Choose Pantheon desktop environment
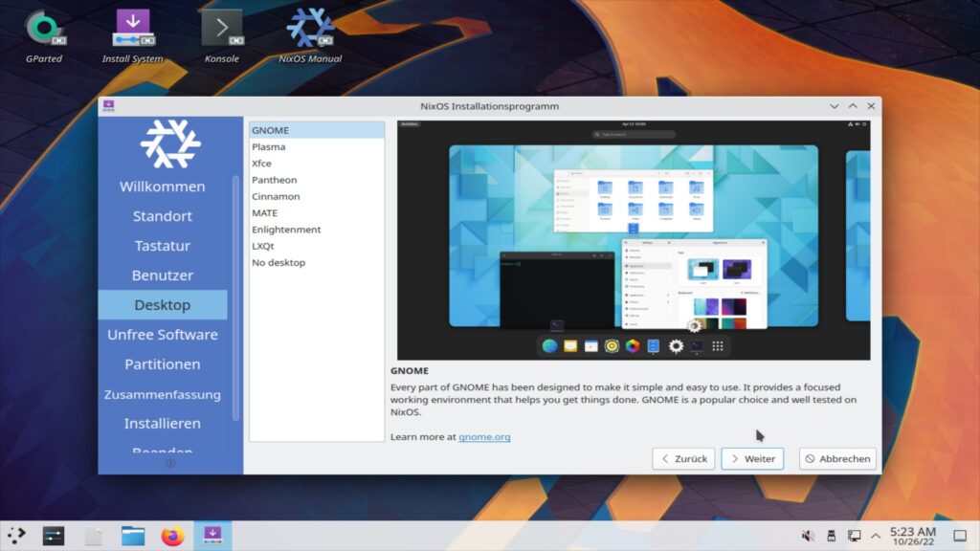 pyautogui.click(x=317, y=180)
